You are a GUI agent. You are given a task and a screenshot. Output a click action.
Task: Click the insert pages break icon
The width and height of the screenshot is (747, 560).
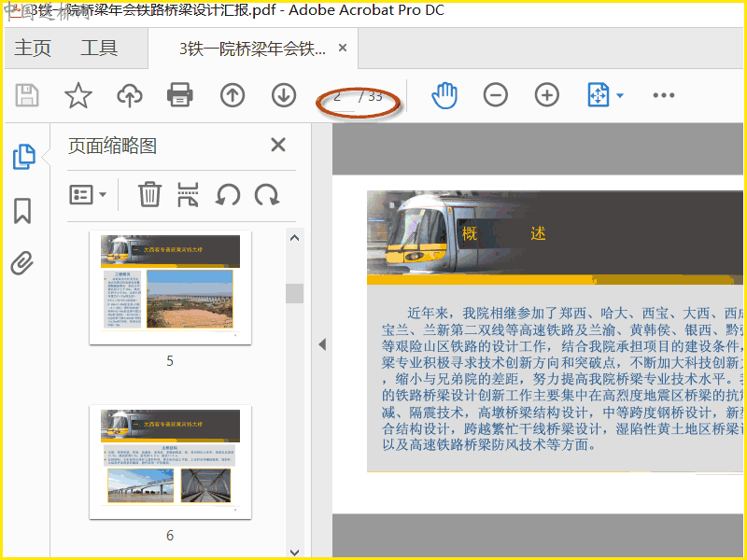(x=189, y=194)
